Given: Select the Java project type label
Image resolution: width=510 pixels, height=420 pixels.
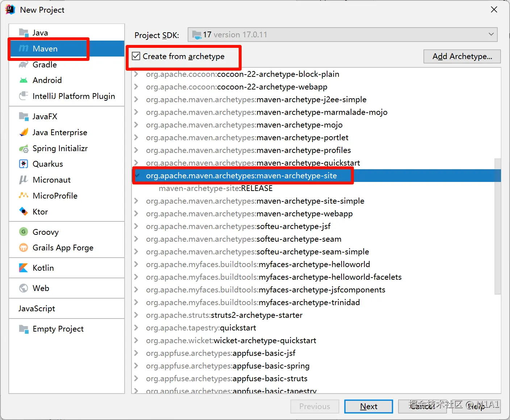Looking at the screenshot, I should pos(40,33).
